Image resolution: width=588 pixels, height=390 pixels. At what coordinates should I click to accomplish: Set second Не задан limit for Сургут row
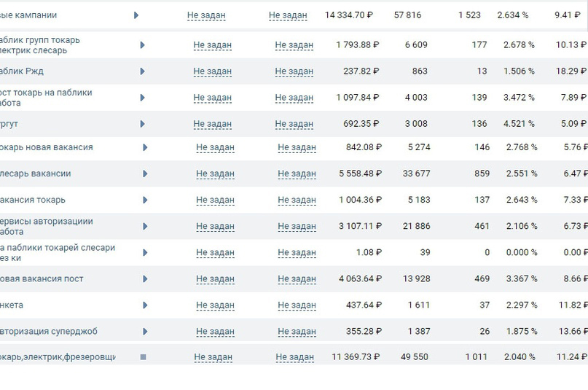click(294, 124)
